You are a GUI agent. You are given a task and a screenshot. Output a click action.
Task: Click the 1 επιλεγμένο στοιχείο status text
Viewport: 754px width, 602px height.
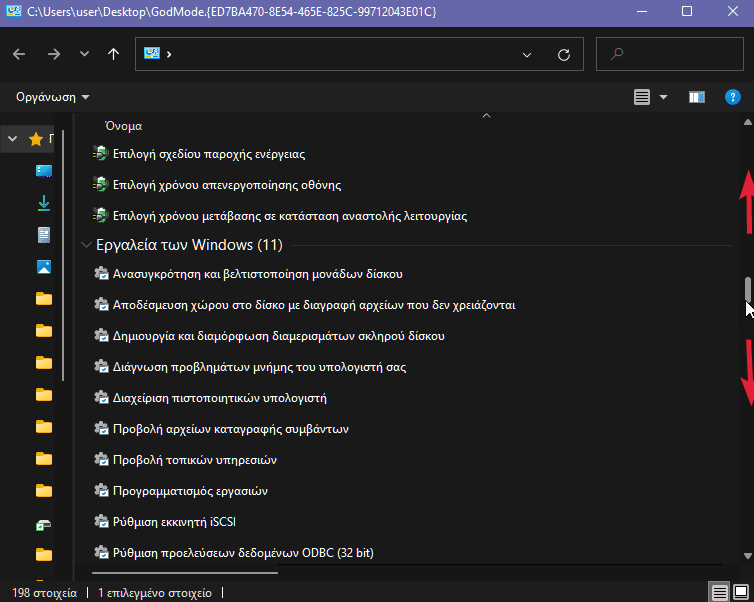point(155,593)
